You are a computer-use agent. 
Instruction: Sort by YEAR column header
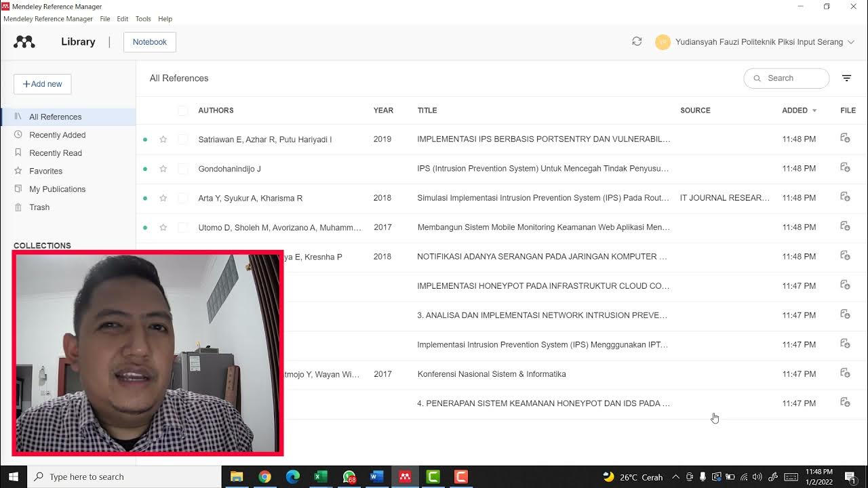click(x=383, y=110)
